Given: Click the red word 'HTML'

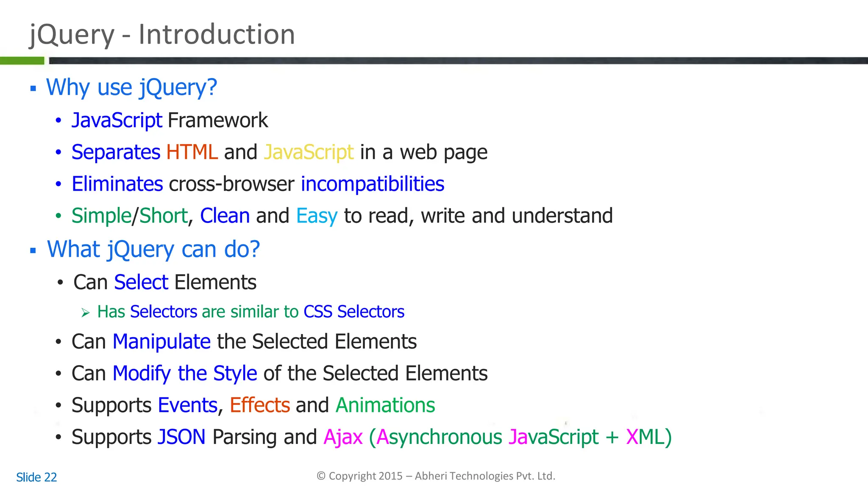Looking at the screenshot, I should [x=192, y=152].
